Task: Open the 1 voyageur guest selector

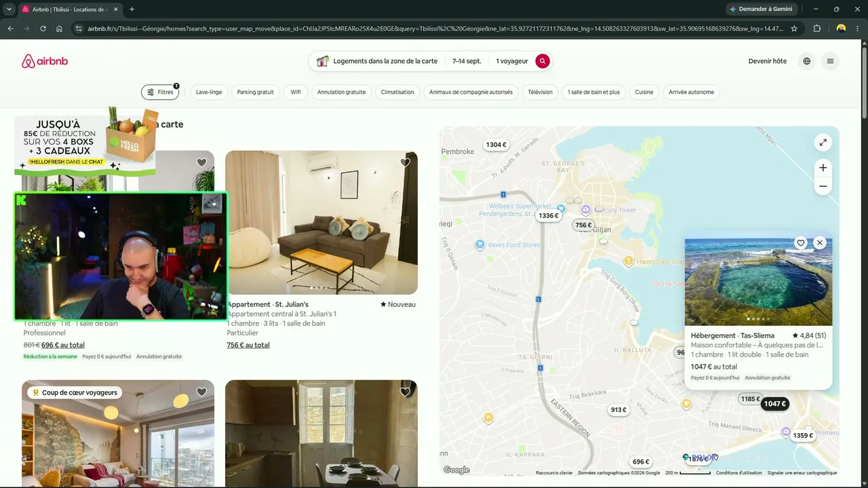Action: pos(511,61)
